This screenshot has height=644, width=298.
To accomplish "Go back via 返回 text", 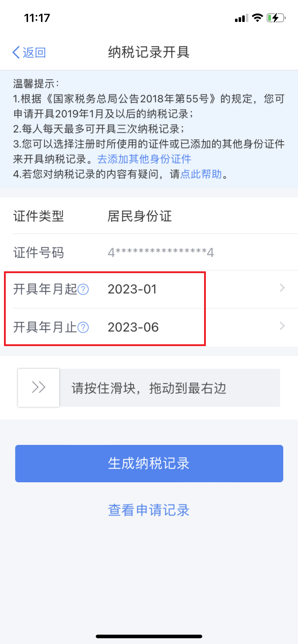I will coord(34,52).
